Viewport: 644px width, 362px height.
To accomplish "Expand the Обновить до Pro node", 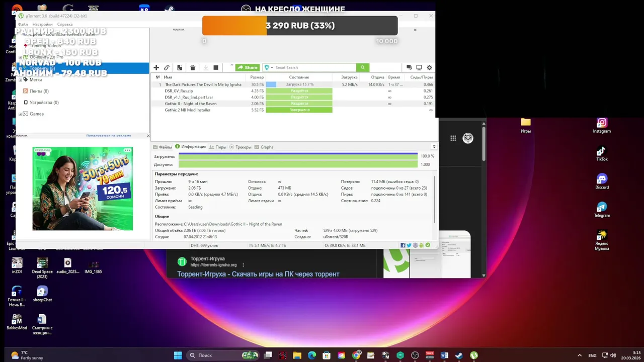I will 20,57.
